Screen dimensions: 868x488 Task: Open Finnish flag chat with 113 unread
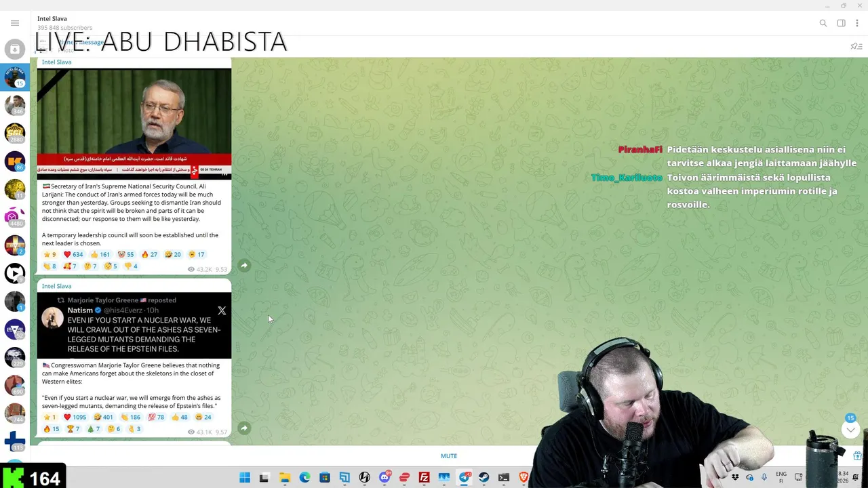click(15, 441)
